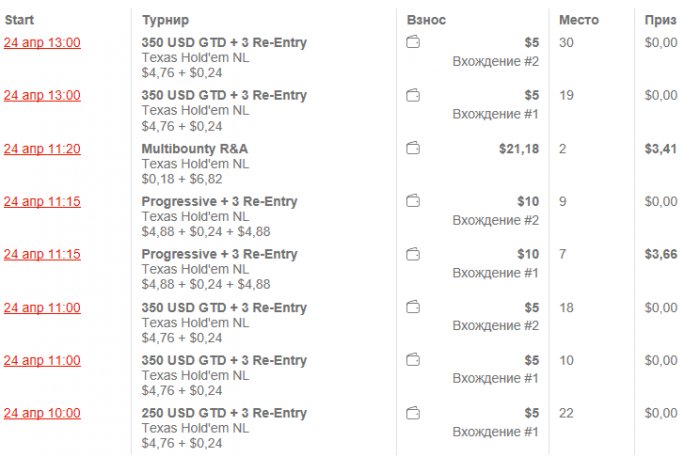
Task: Open the 24 апр 10:00 start link
Action: 42,413
